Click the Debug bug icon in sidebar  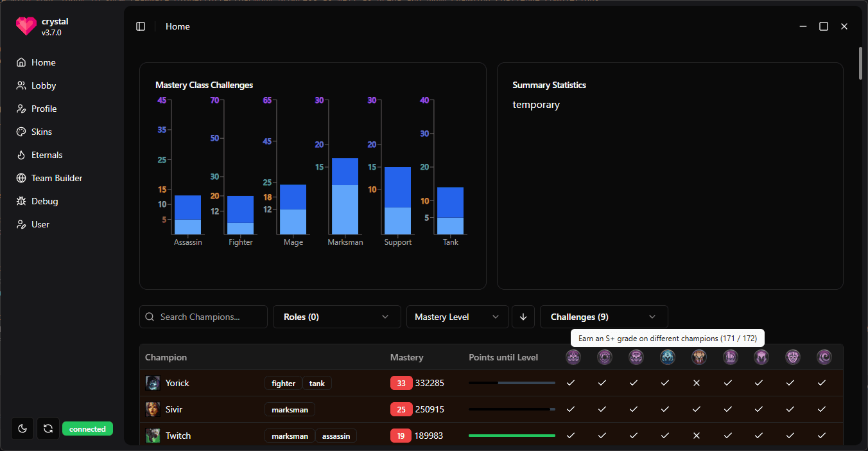point(21,201)
